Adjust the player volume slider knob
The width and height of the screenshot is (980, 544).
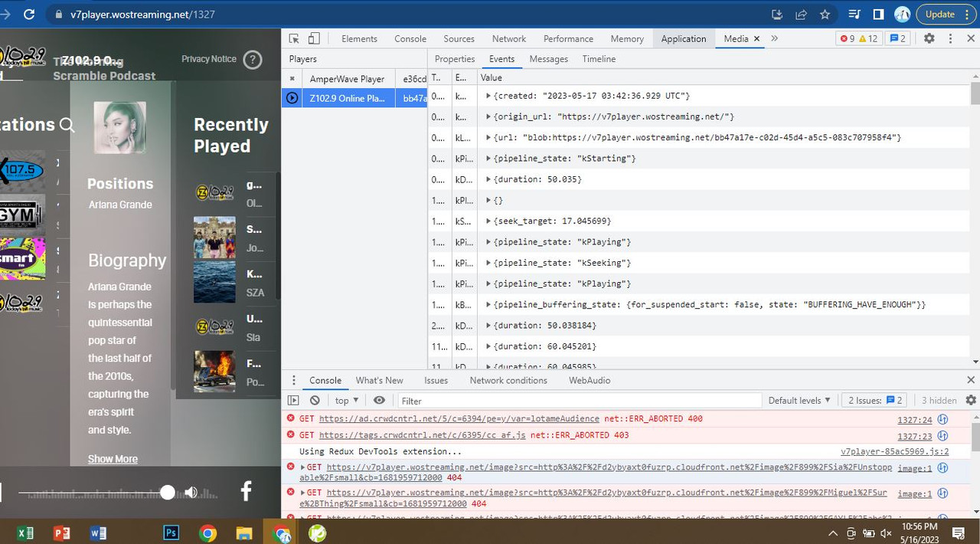(x=168, y=493)
